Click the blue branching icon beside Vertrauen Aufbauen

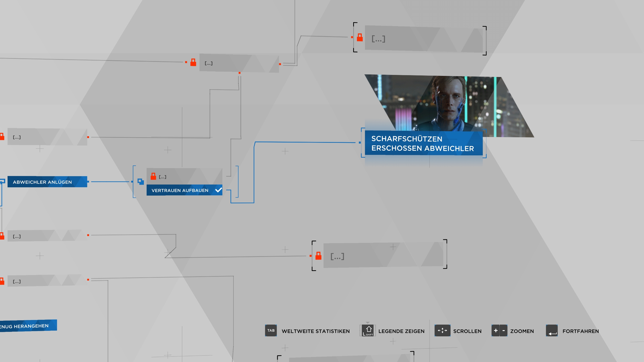pyautogui.click(x=141, y=182)
